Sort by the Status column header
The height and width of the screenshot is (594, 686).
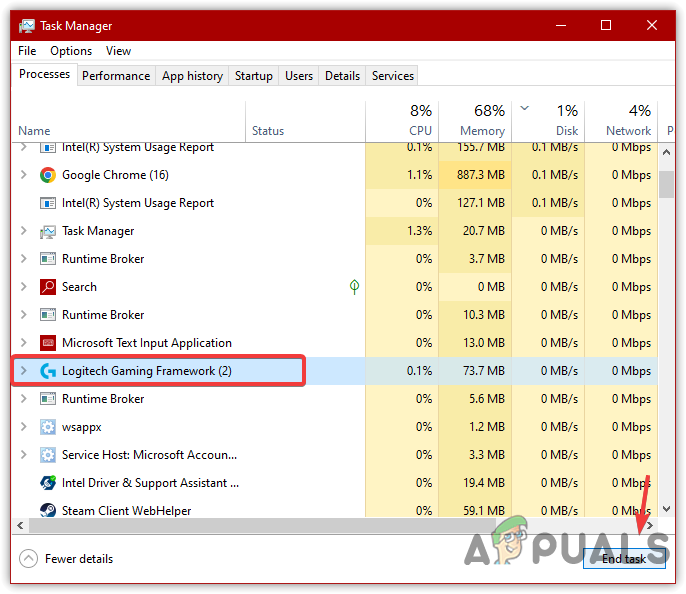coord(305,122)
